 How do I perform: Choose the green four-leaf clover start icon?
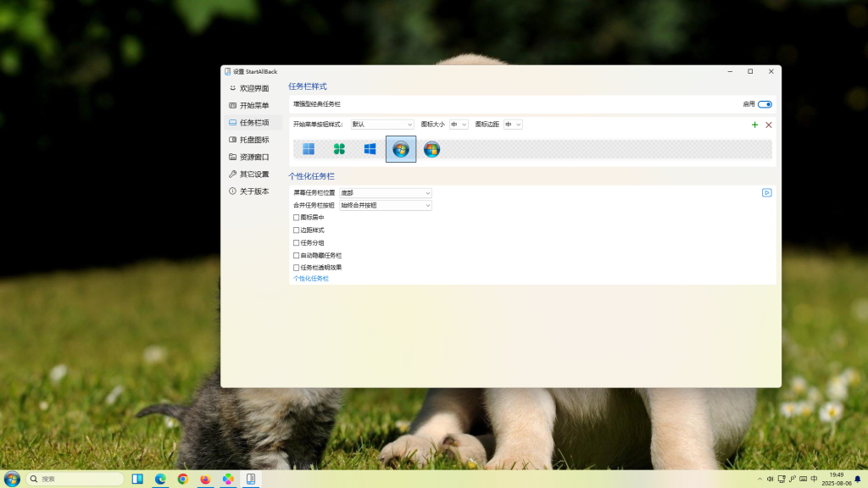coord(339,149)
